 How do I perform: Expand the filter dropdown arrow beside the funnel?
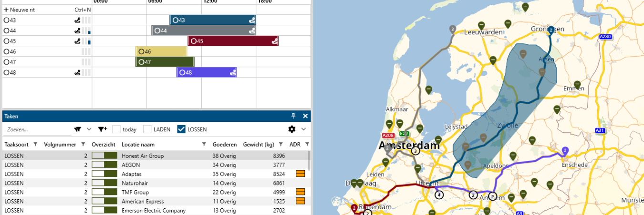pyautogui.click(x=89, y=129)
